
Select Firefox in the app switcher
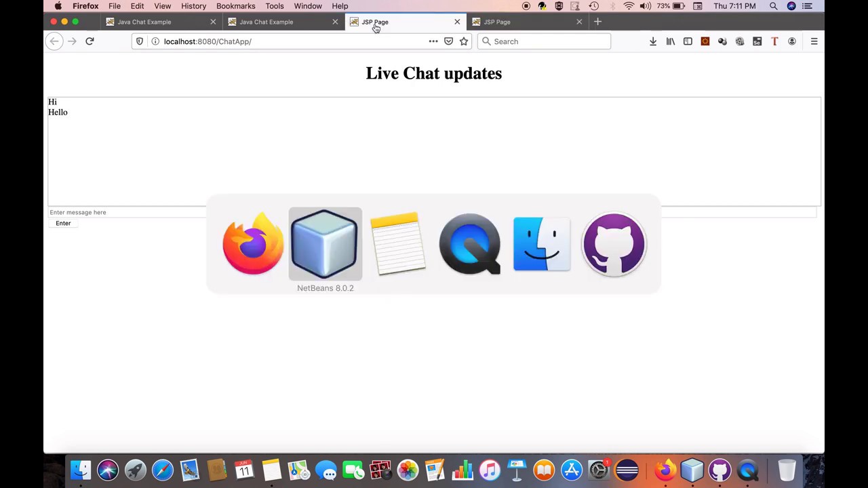point(253,244)
